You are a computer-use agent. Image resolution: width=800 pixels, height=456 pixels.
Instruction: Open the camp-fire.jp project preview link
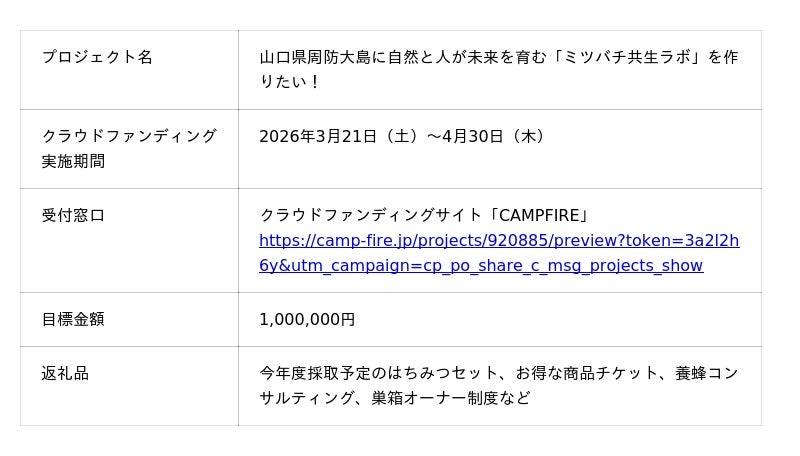tap(498, 240)
